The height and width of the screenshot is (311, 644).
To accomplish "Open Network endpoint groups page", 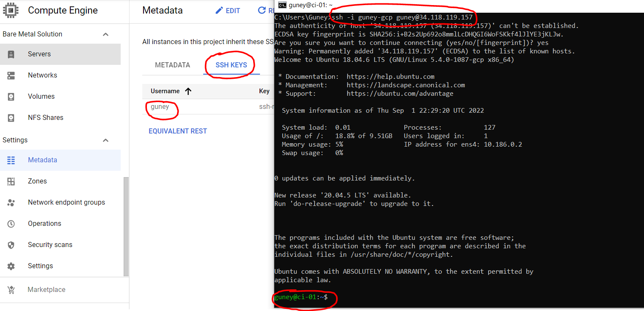I will coord(60,203).
